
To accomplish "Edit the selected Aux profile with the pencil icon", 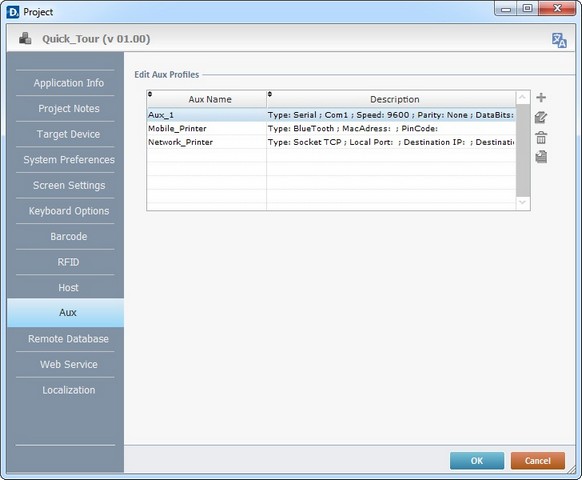I will point(541,118).
